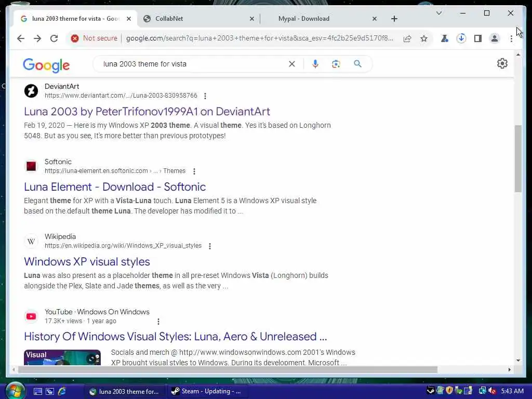
Task: Open Luna Element - Download - Softonic link
Action: click(115, 187)
